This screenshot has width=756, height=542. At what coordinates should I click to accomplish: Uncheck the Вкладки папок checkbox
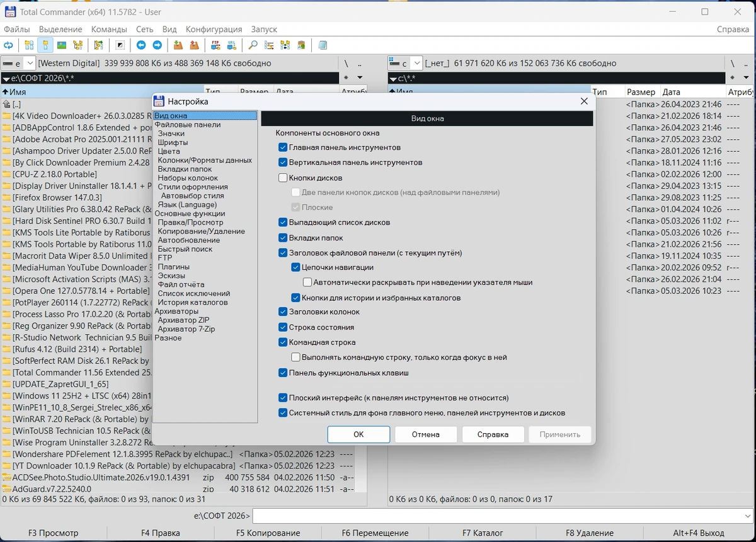pyautogui.click(x=283, y=238)
